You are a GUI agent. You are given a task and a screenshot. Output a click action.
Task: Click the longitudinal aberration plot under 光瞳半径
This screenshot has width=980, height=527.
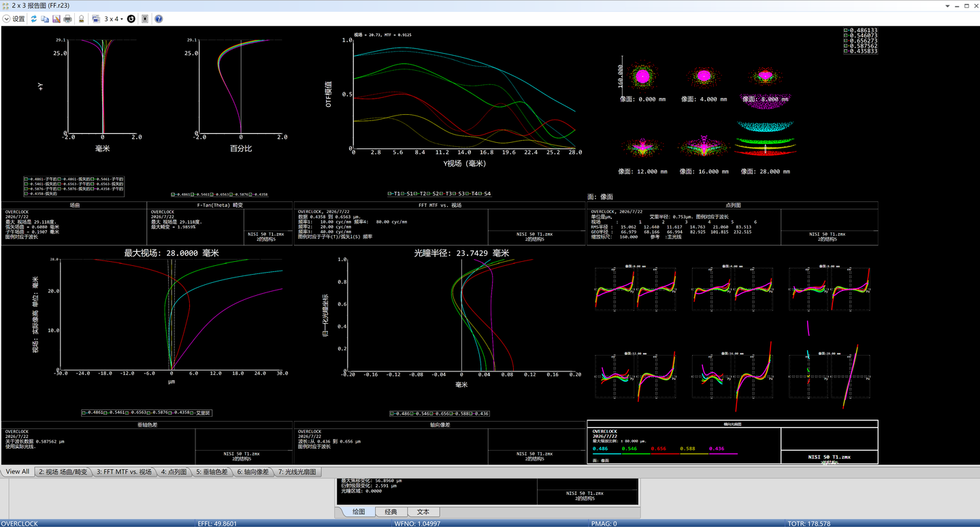click(x=461, y=314)
